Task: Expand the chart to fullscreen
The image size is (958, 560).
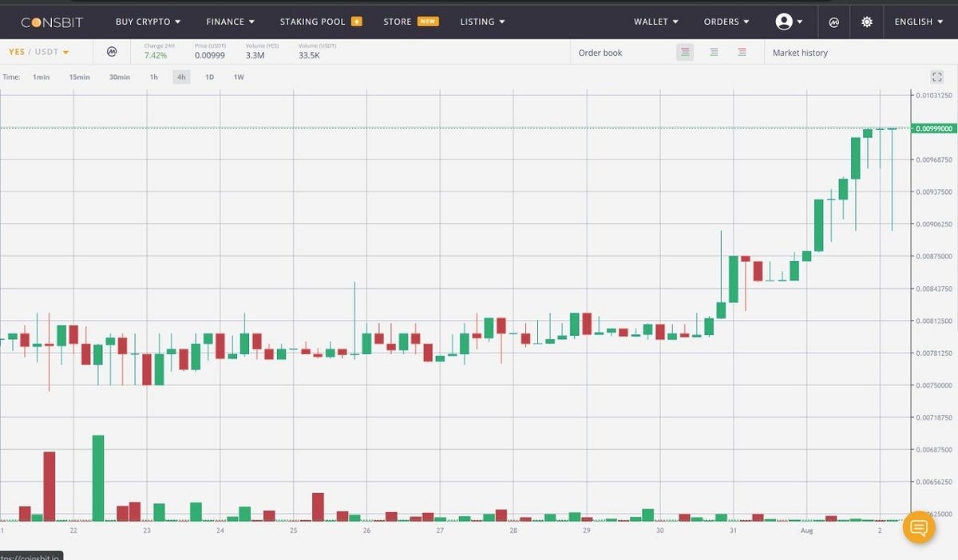Action: pyautogui.click(x=936, y=77)
